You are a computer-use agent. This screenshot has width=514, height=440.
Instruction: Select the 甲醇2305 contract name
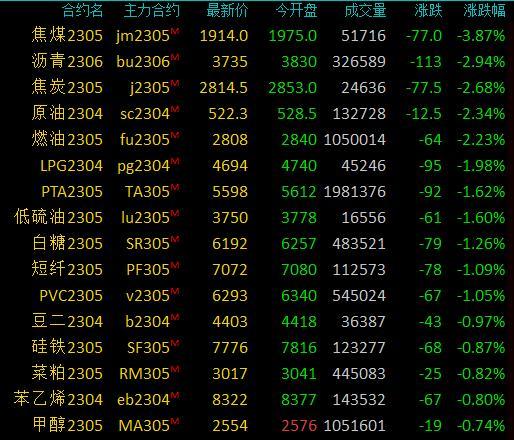click(x=67, y=425)
